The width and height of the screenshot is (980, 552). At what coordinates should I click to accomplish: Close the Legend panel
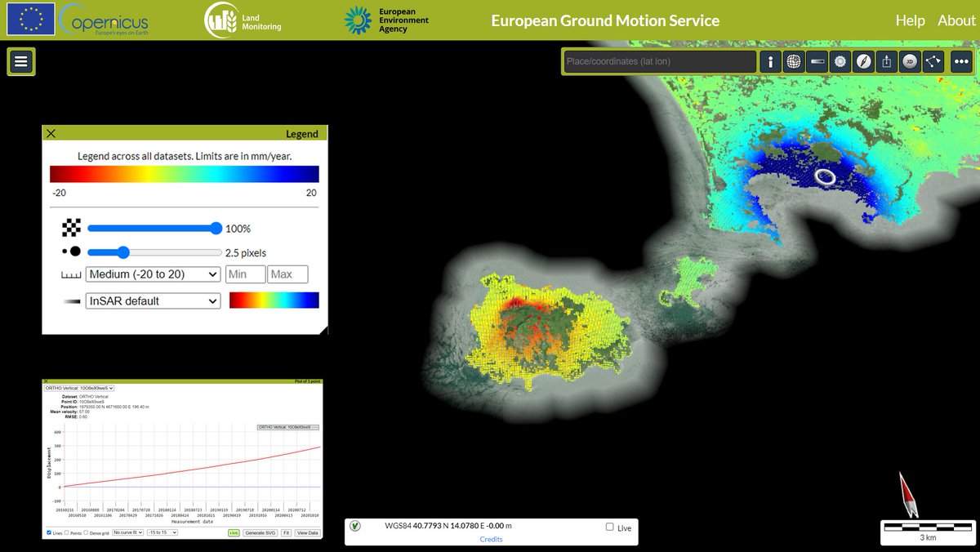(x=51, y=133)
